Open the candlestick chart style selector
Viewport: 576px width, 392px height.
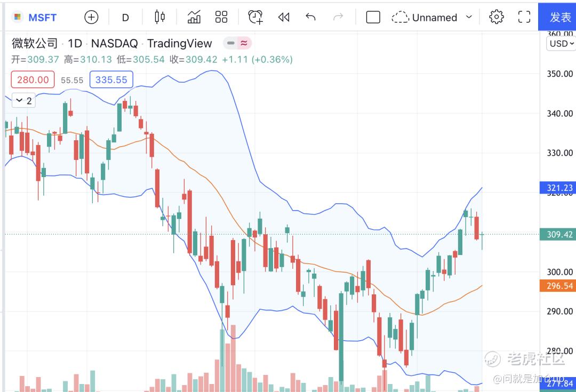tap(159, 17)
